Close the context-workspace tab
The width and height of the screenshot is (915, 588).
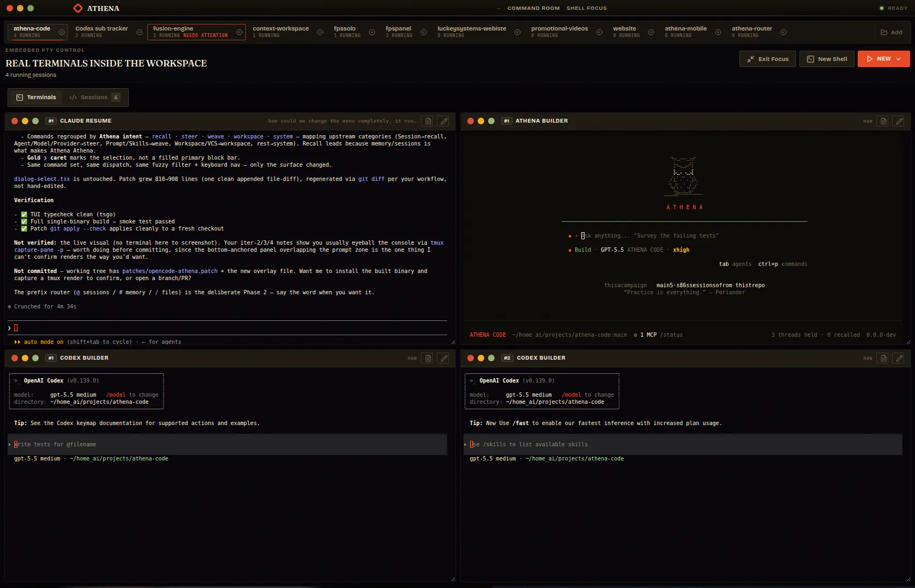click(x=320, y=32)
